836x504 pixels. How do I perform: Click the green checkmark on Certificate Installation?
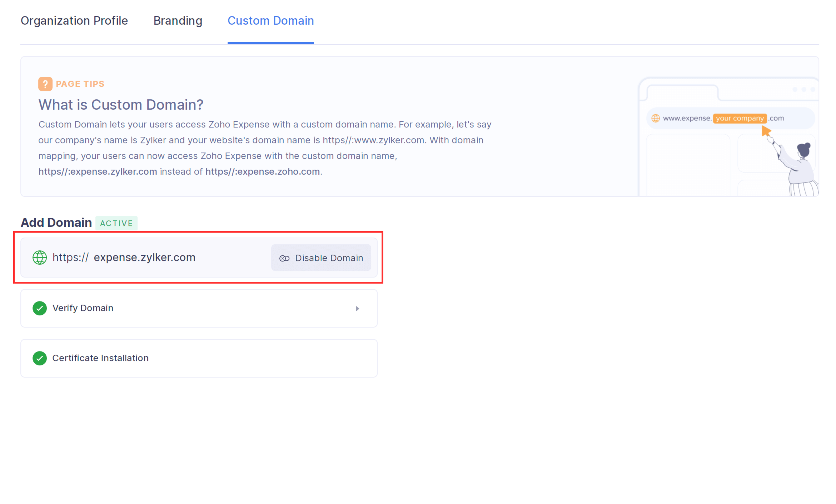coord(40,358)
